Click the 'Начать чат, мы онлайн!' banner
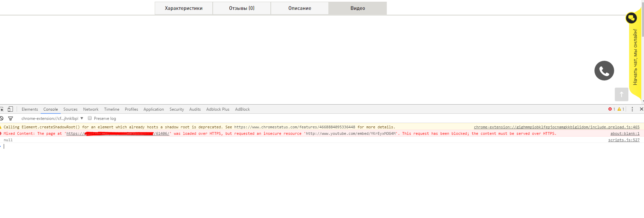The image size is (644, 218). [x=635, y=57]
